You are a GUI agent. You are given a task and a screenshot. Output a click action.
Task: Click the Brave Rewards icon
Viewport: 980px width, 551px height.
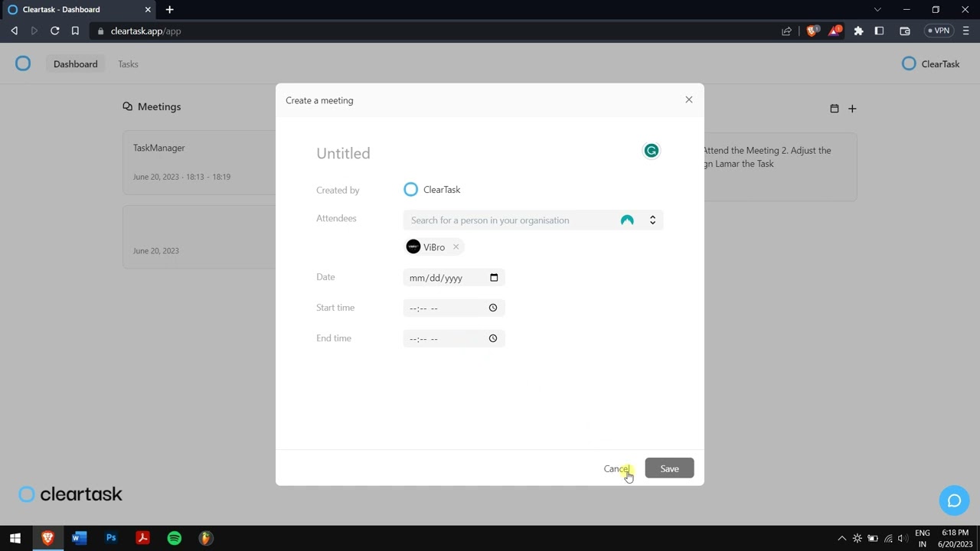pos(835,31)
